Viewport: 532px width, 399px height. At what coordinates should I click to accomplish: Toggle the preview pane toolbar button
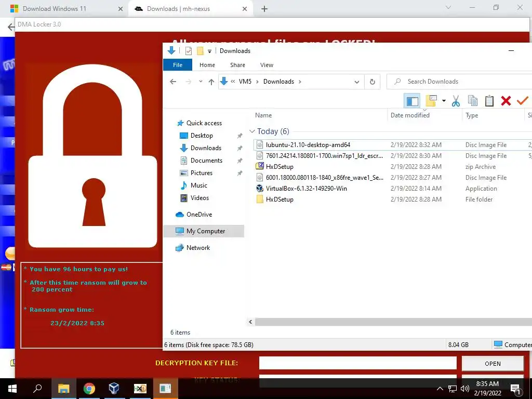(412, 101)
